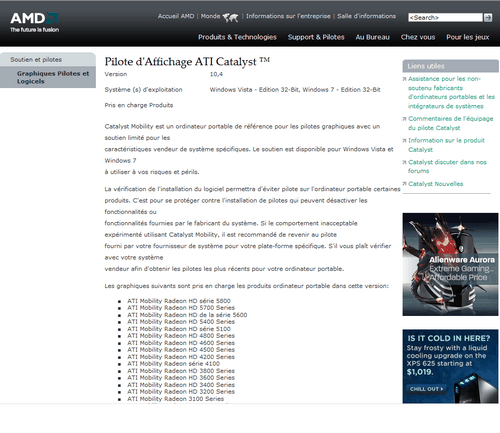Screen dimensions: 500x433
Task: Click ATI Mobility Radeon 3100 Series
Action: 176,399
